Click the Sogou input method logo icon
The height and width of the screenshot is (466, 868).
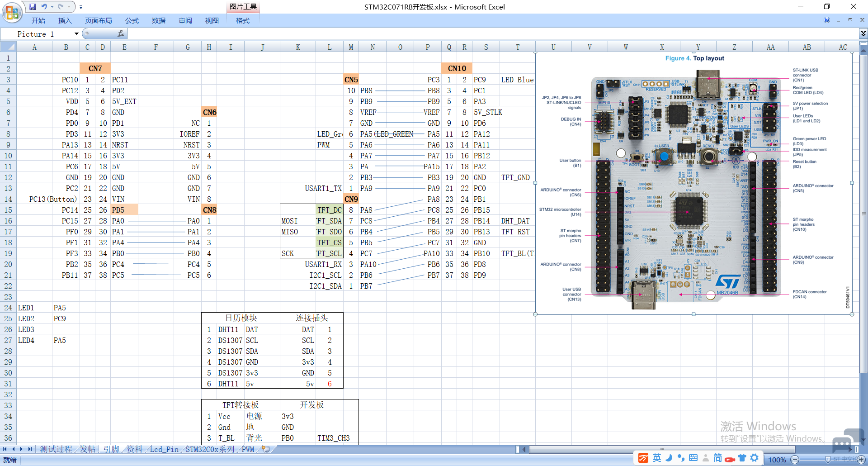click(643, 458)
